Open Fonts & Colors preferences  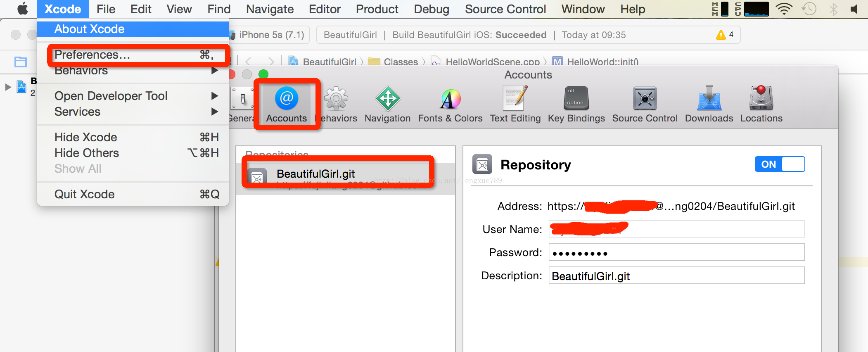(x=450, y=104)
